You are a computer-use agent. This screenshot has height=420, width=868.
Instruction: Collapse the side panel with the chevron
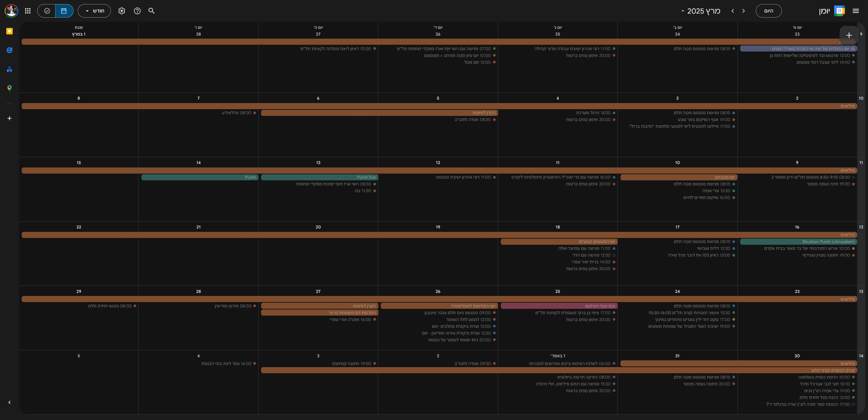pyautogui.click(x=9, y=402)
